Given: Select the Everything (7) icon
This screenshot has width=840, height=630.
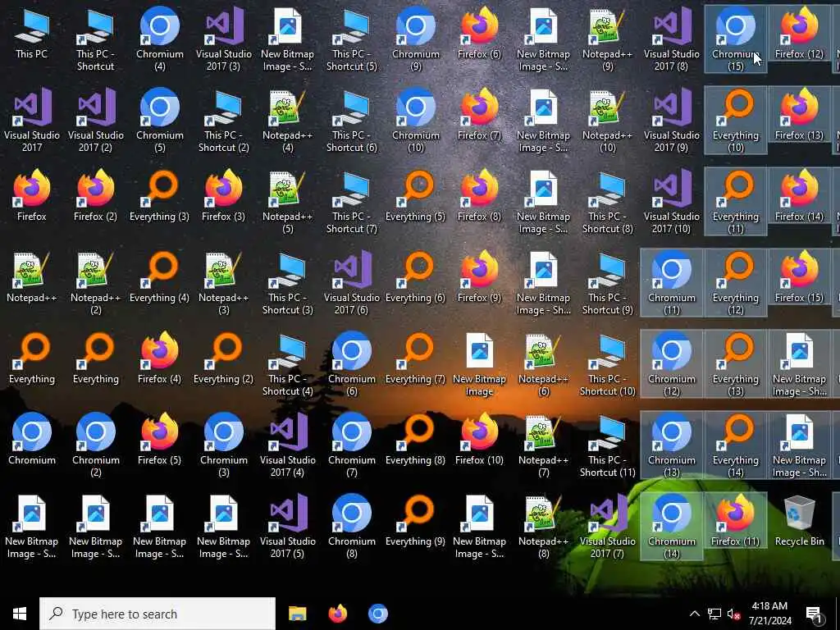Looking at the screenshot, I should coord(416,358).
